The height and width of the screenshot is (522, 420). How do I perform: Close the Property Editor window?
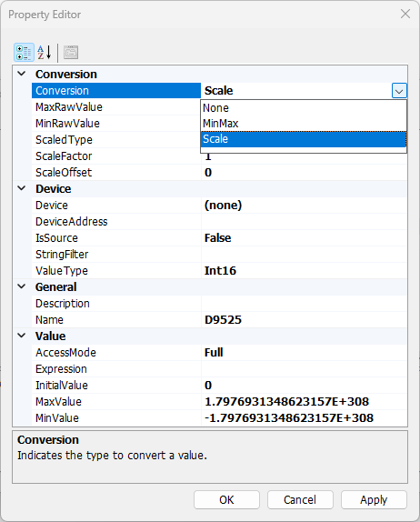(405, 14)
